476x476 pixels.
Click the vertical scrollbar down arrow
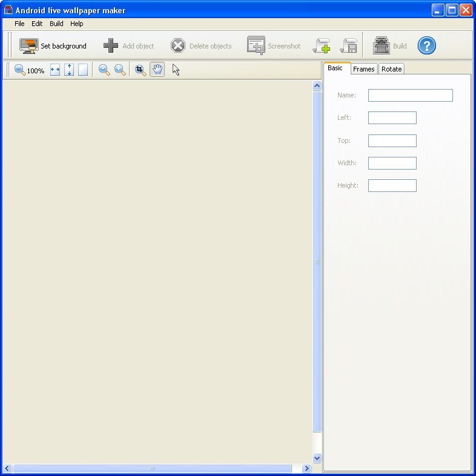(x=317, y=458)
